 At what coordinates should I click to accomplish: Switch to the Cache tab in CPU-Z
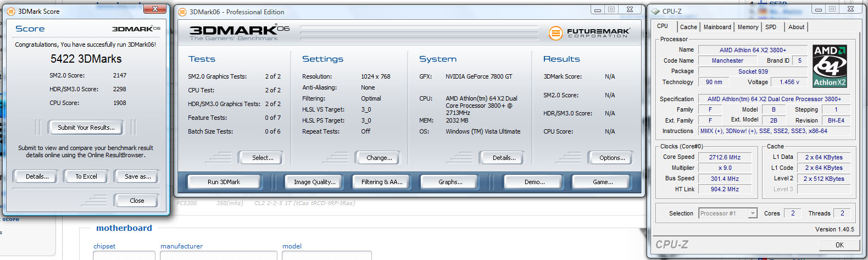point(688,27)
